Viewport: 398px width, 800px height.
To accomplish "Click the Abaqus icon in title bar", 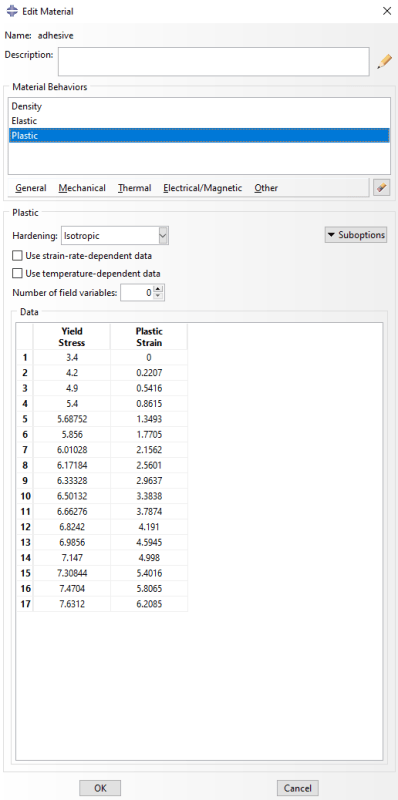I will pos(11,11).
